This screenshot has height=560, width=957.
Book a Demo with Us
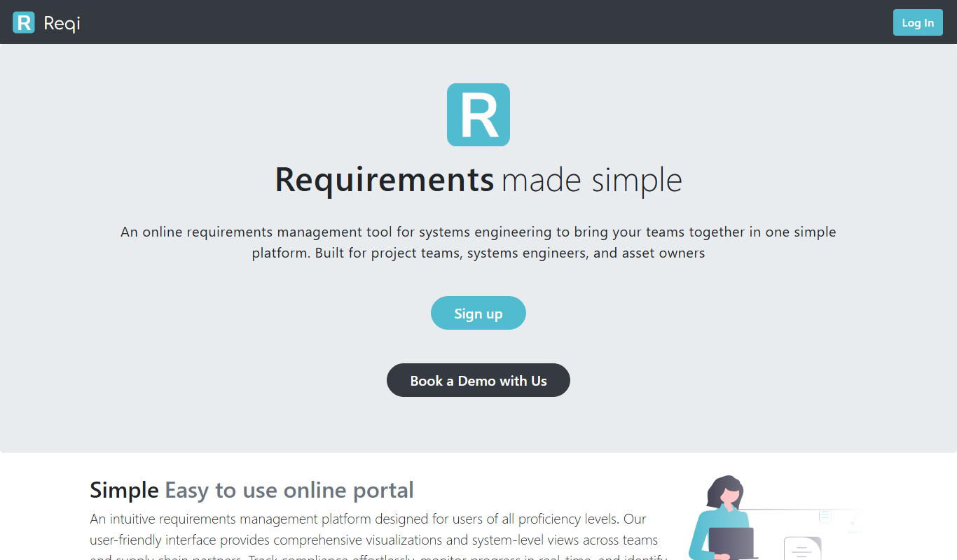pyautogui.click(x=478, y=380)
